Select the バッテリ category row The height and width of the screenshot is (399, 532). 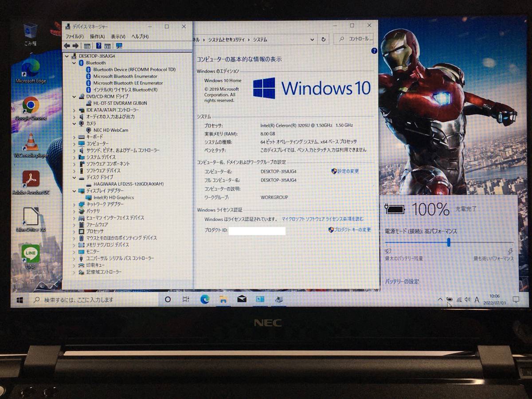click(93, 211)
